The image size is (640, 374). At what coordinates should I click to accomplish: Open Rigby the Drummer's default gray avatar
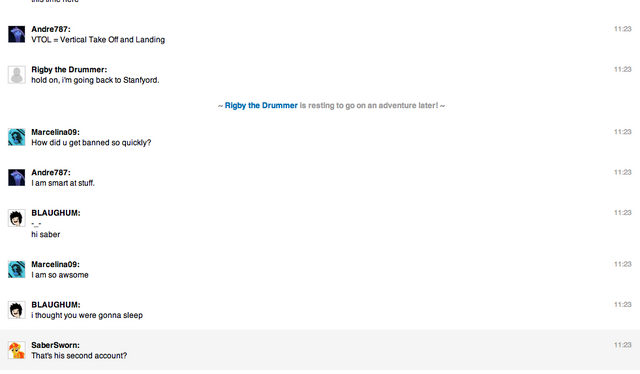pos(17,75)
